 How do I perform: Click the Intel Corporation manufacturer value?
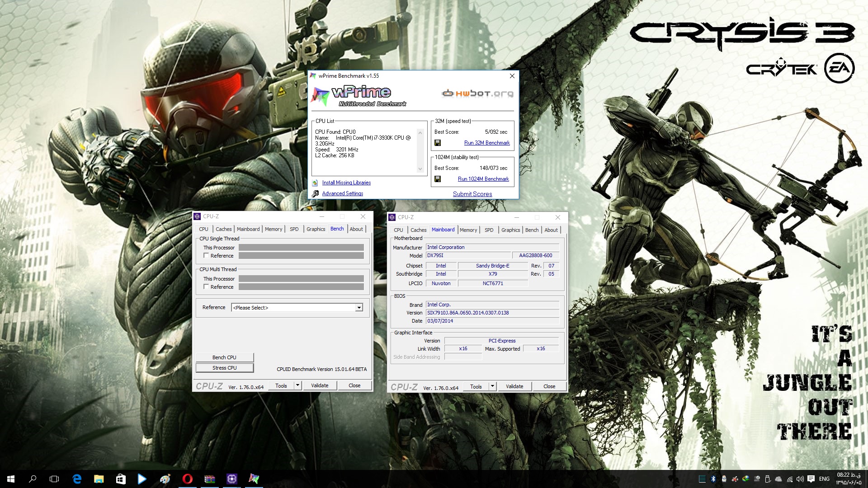(492, 247)
